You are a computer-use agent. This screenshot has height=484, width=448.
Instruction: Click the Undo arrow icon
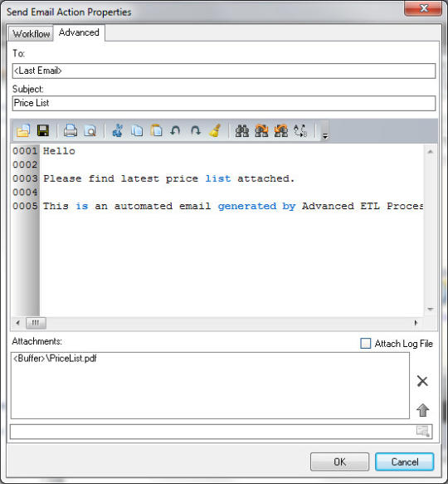[x=176, y=130]
